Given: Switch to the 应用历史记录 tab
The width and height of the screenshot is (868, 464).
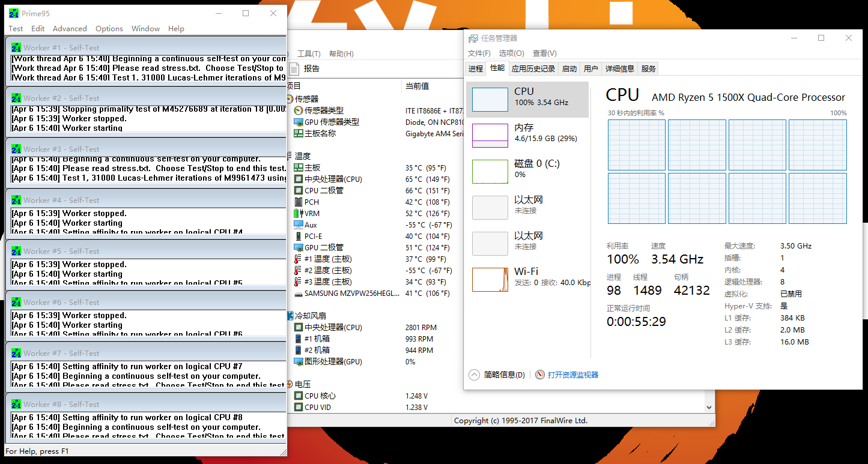Looking at the screenshot, I should [x=533, y=68].
